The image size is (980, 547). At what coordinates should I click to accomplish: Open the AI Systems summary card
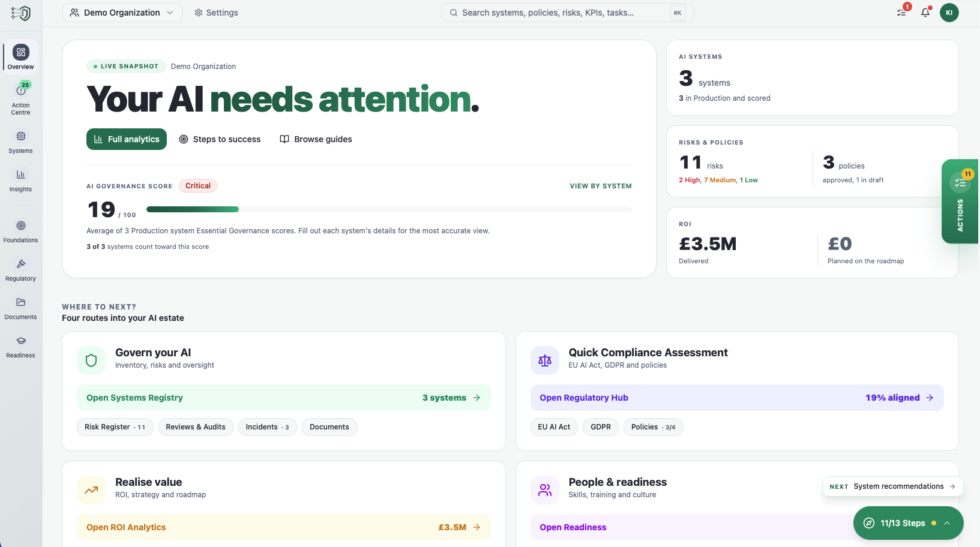[x=813, y=78]
